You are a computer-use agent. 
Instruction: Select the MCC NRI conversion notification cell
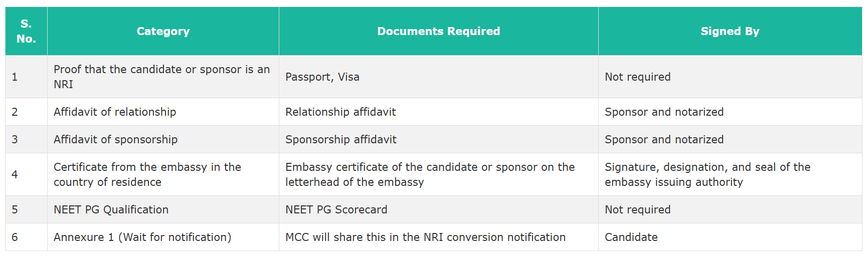coord(425,237)
